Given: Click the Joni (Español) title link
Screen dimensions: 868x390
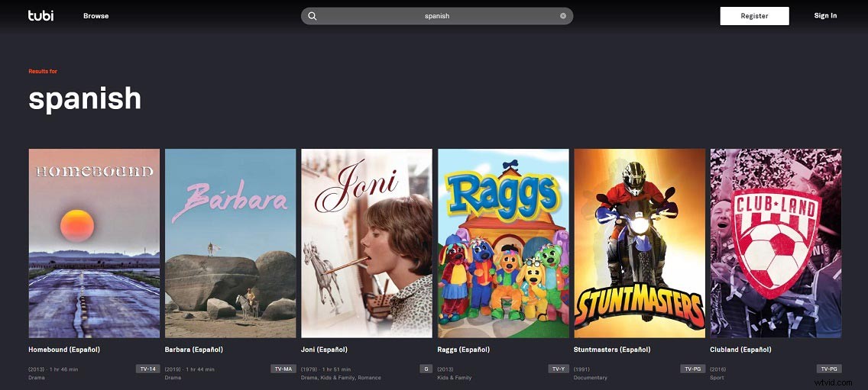Looking at the screenshot, I should tap(325, 350).
